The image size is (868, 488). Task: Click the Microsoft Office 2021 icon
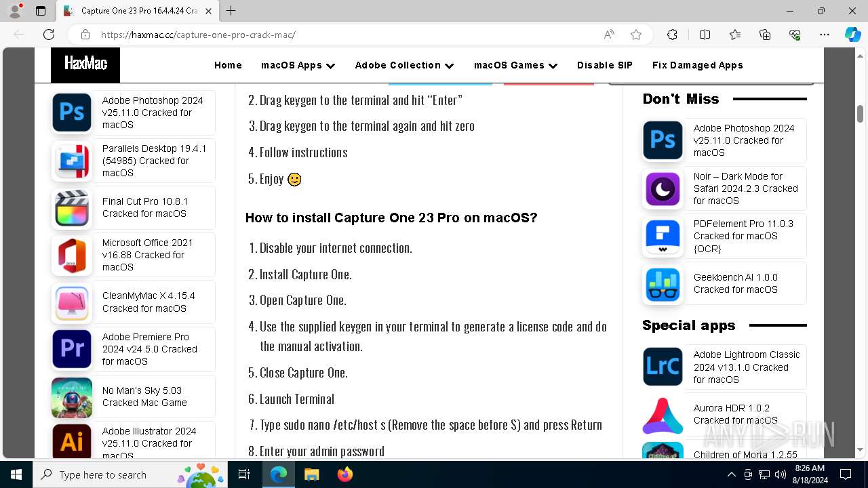72,255
